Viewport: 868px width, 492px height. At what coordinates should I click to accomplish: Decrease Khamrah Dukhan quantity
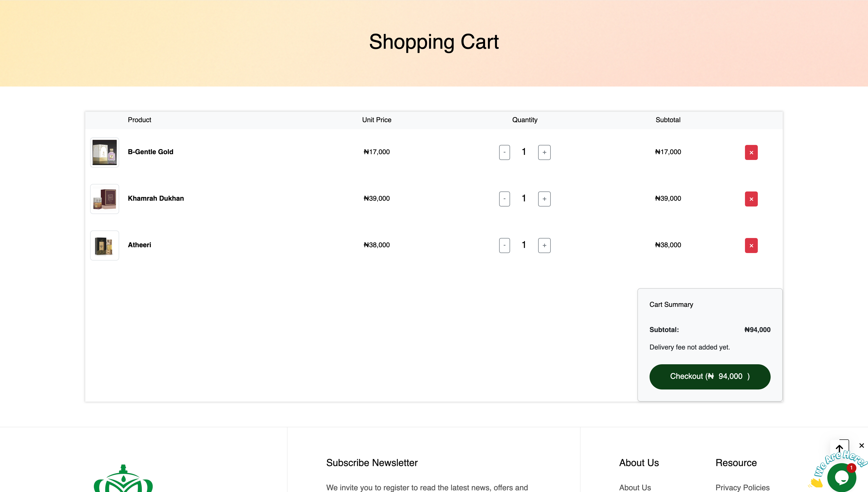[504, 199]
